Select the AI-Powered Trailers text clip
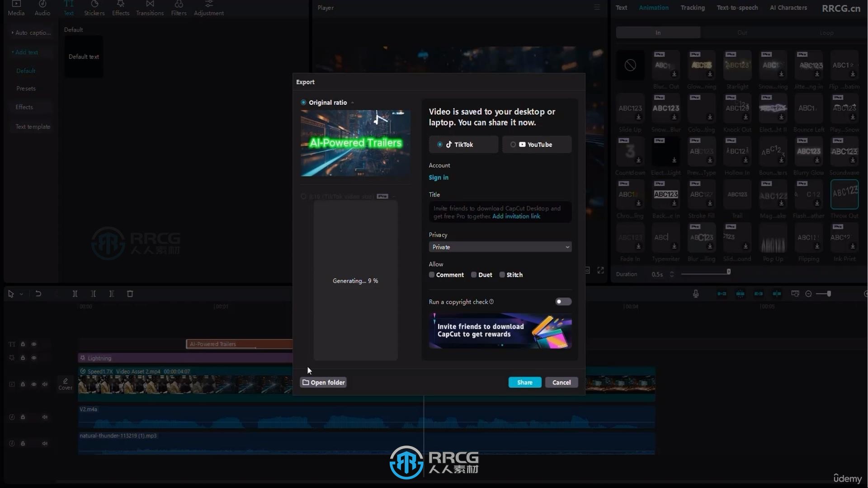This screenshot has height=488, width=868. click(x=239, y=344)
